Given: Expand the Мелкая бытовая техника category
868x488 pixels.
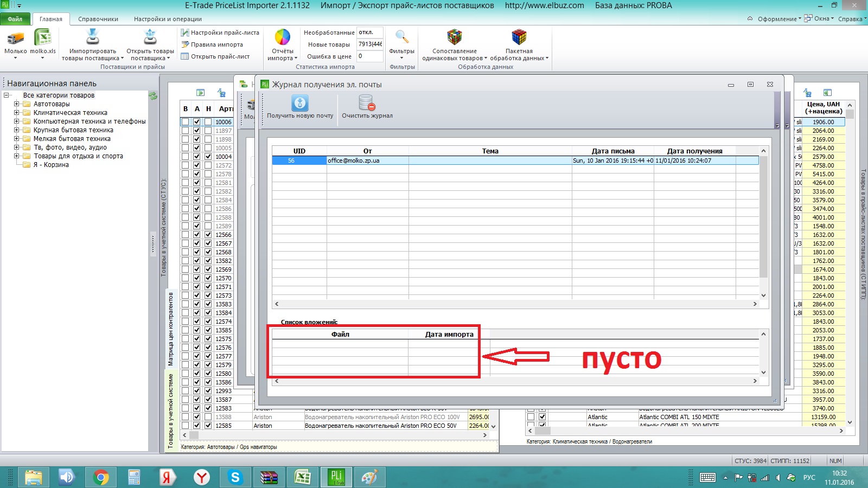Looking at the screenshot, I should coord(17,139).
